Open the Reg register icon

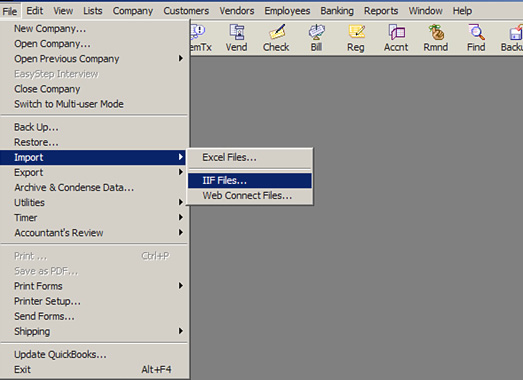356,38
